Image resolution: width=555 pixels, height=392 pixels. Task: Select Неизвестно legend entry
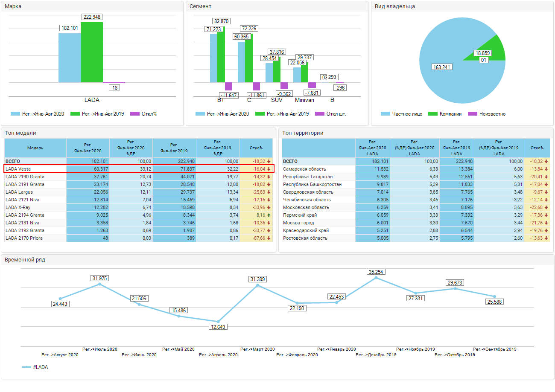[x=487, y=114]
